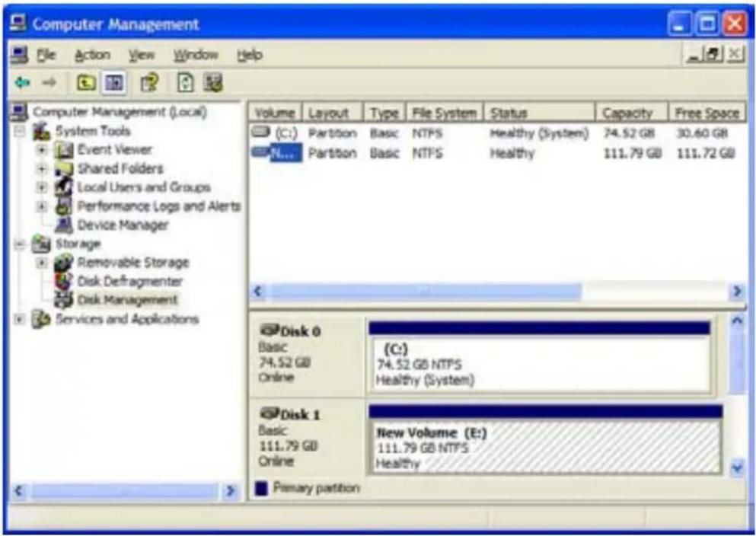Click the volume list scroll right arrow
756x536 pixels.
737,292
